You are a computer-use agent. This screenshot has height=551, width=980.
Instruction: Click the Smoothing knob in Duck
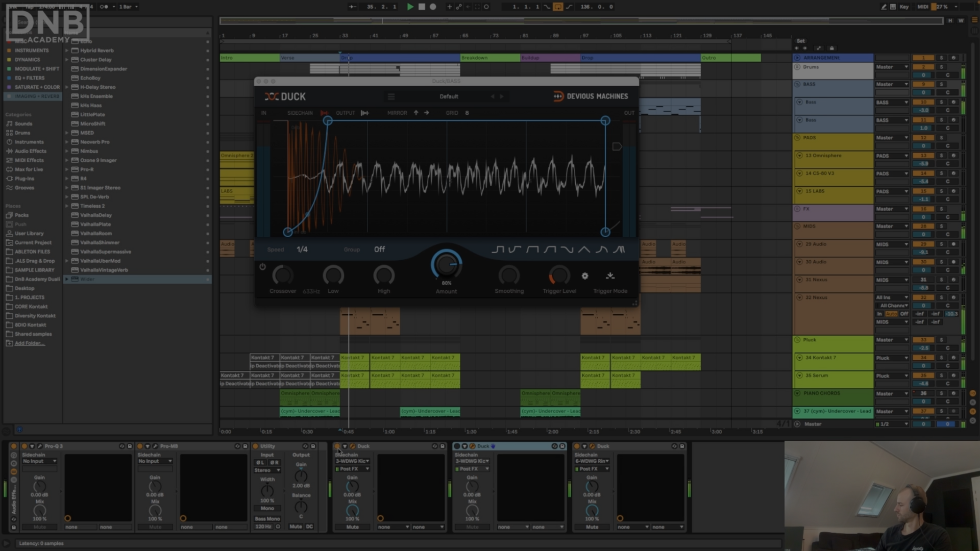pos(509,275)
